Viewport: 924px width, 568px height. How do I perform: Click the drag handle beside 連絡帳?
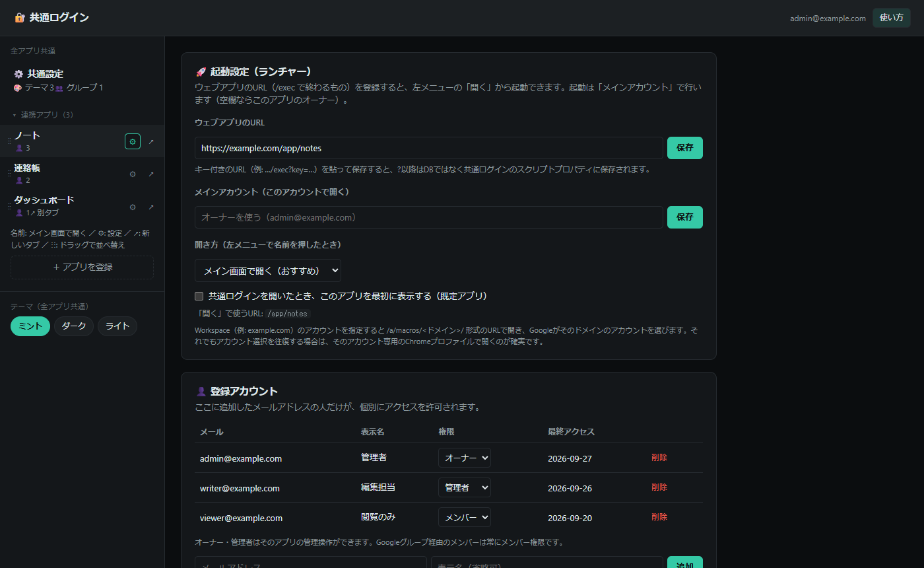click(9, 174)
